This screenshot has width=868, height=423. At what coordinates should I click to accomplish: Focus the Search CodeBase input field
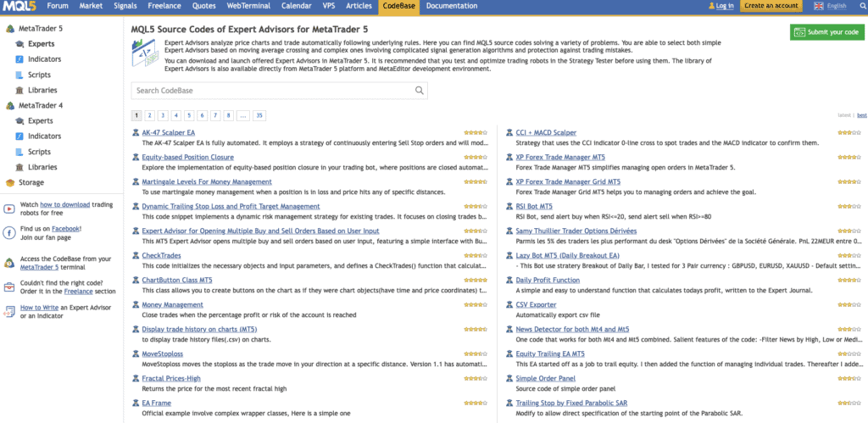point(279,90)
